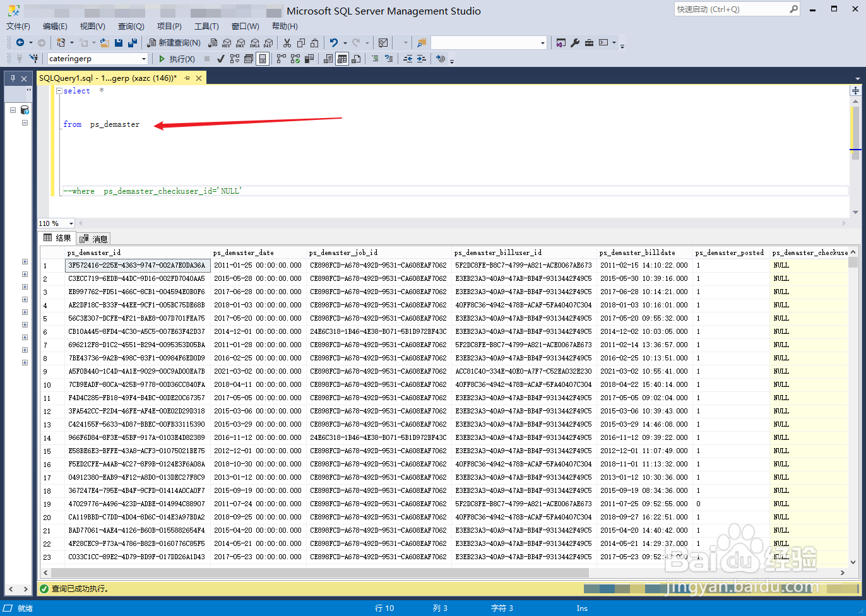Click the ps_demaster_billdate column header
Viewport: 866px width, 616px height.
click(644, 252)
